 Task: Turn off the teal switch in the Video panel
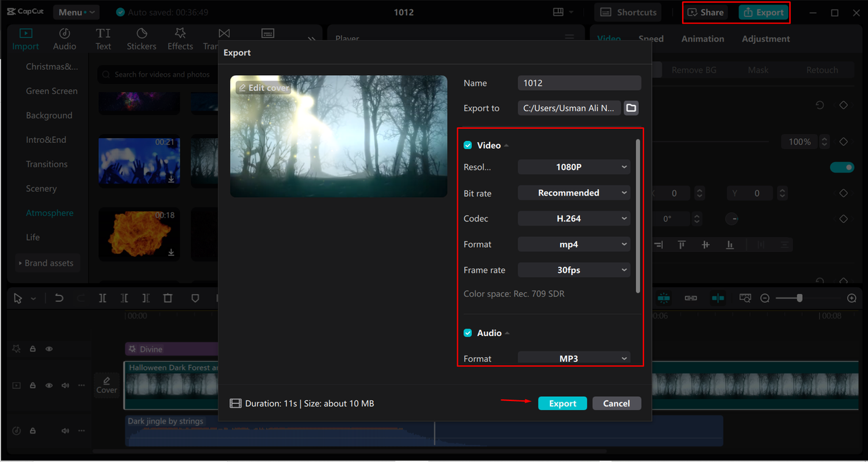click(x=842, y=167)
